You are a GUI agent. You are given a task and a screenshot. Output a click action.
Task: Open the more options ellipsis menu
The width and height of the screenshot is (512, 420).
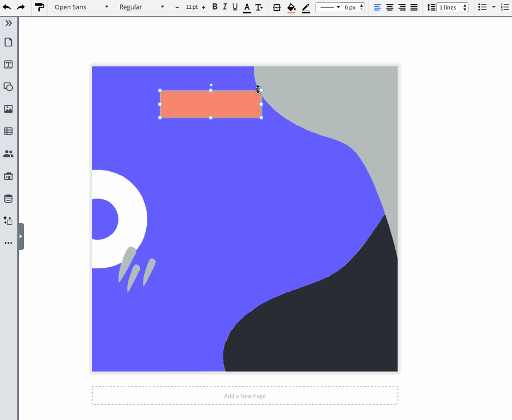tap(8, 242)
